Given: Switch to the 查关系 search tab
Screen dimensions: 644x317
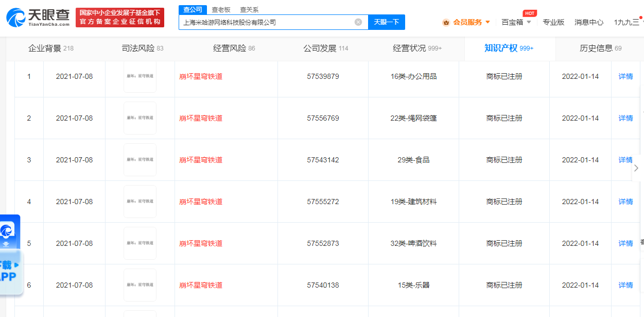Looking at the screenshot, I should [x=249, y=10].
